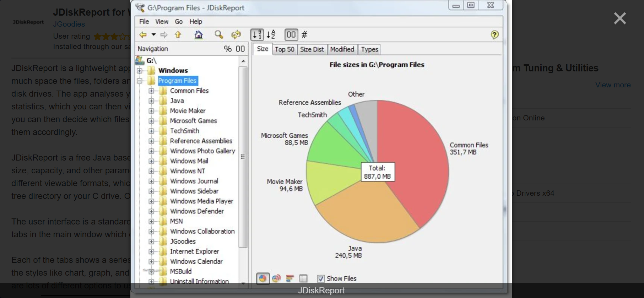Toggle the number of files # button

[304, 35]
